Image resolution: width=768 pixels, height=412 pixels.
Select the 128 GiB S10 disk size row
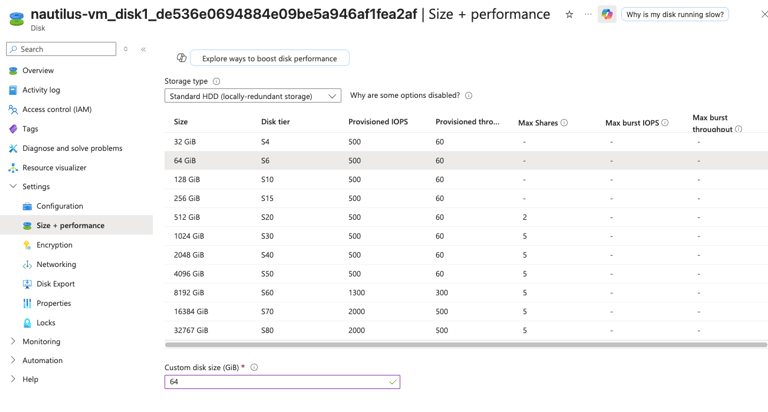tap(400, 180)
